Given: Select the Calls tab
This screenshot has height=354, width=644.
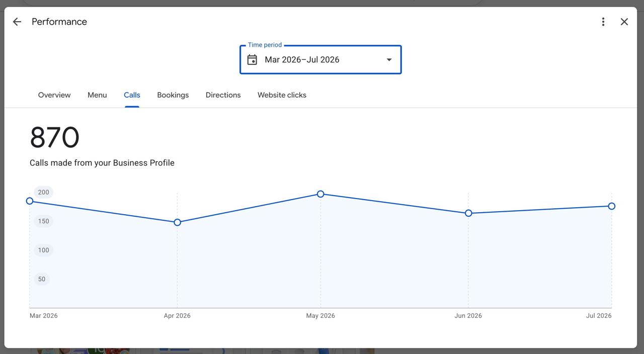Looking at the screenshot, I should pyautogui.click(x=132, y=95).
